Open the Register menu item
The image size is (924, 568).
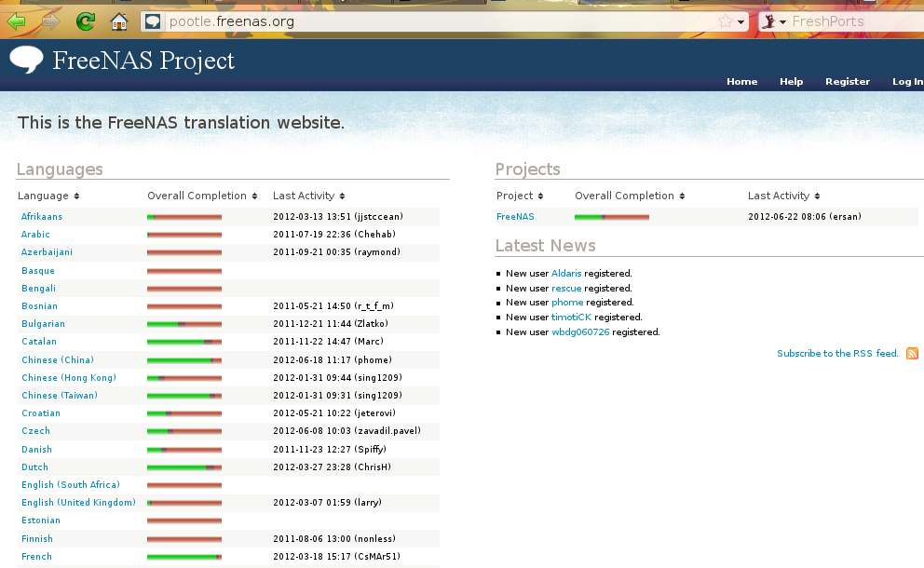click(x=848, y=81)
